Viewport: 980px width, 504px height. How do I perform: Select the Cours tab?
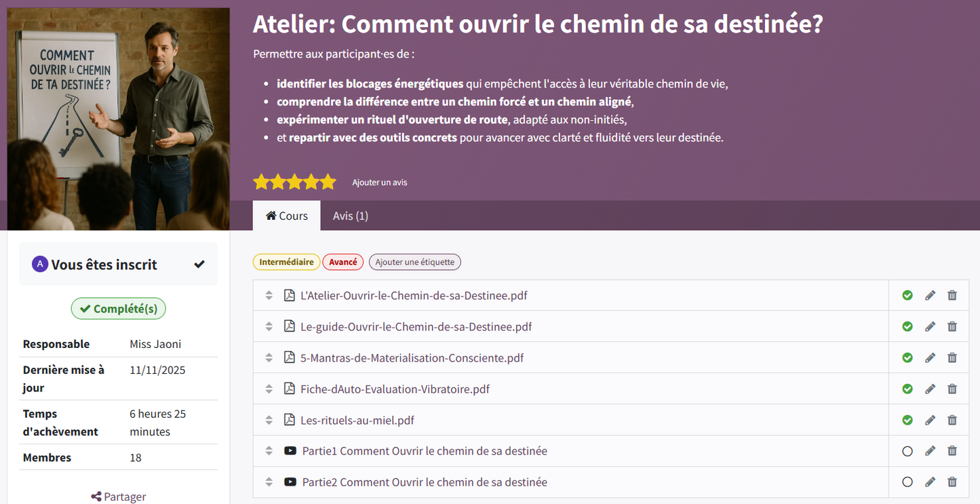[x=286, y=215]
